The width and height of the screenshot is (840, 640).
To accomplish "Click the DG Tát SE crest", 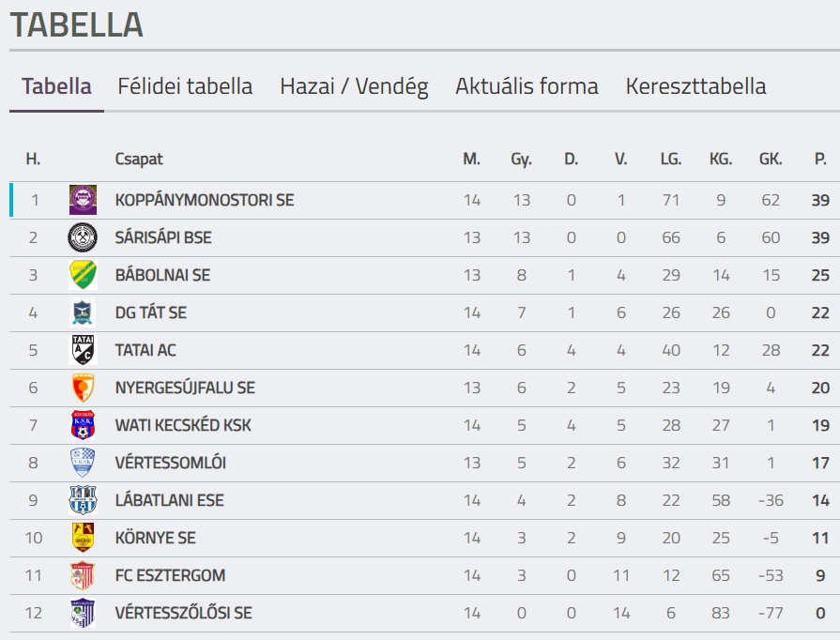I will [x=83, y=312].
